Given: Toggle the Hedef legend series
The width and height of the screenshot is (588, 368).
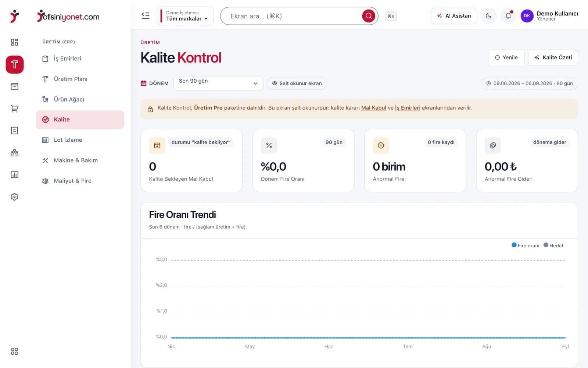Looking at the screenshot, I should coord(553,245).
